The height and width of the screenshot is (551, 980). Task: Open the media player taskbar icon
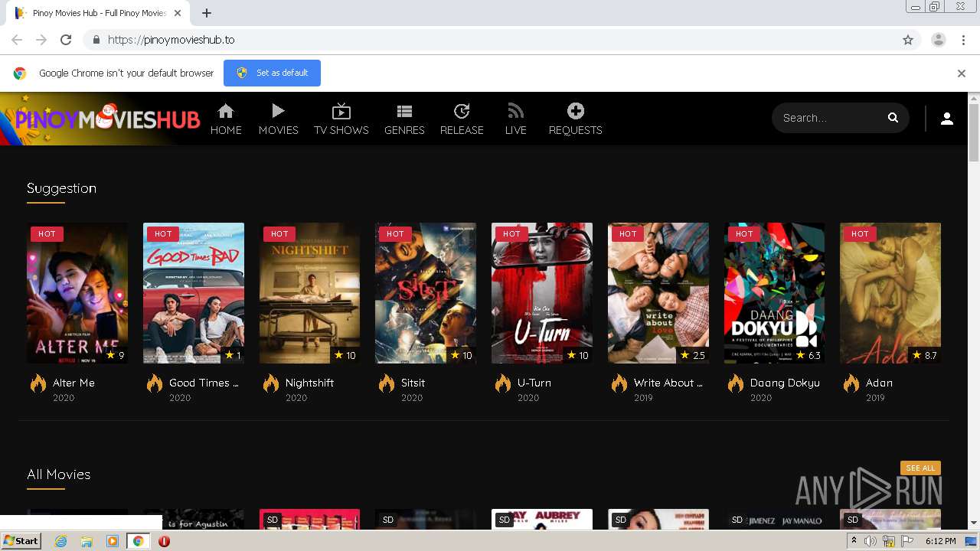coord(113,541)
